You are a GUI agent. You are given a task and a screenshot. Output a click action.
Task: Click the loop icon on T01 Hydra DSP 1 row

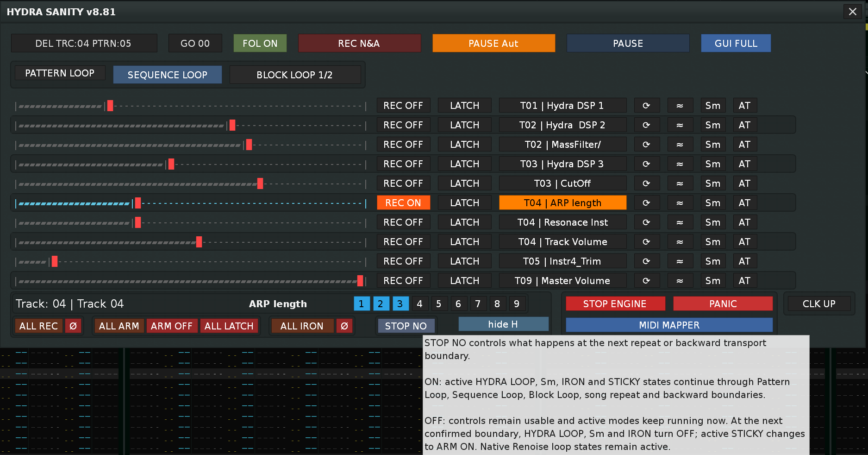coord(647,106)
